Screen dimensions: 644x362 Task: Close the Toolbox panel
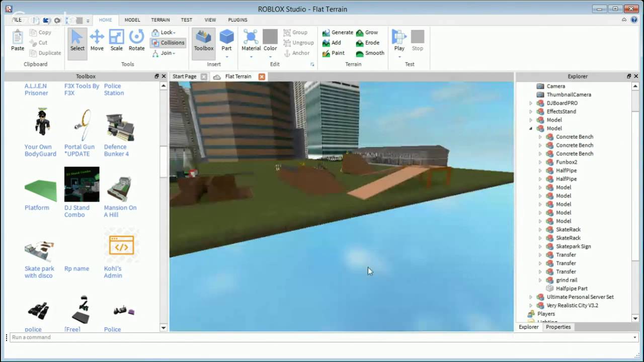point(164,76)
